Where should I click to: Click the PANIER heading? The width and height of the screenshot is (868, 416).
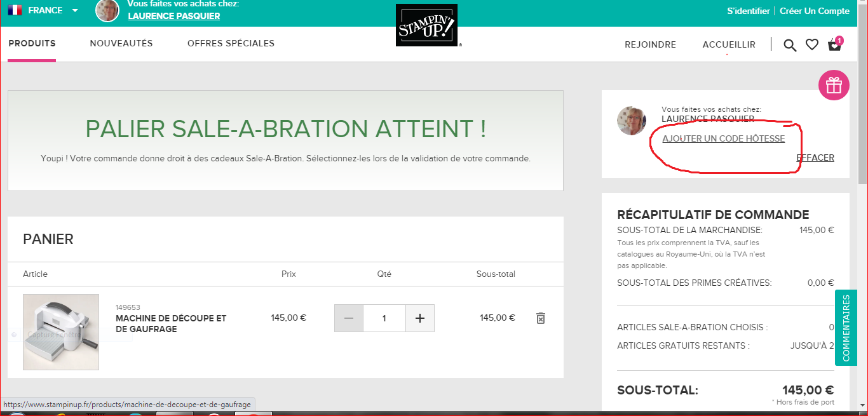click(48, 239)
